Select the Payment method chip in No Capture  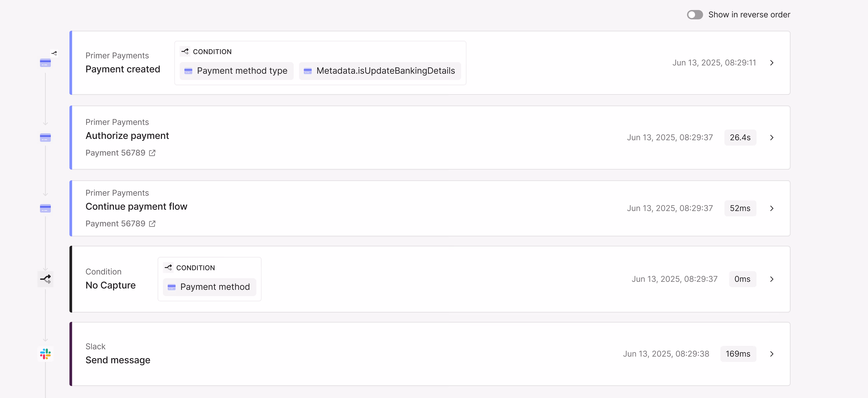(209, 287)
